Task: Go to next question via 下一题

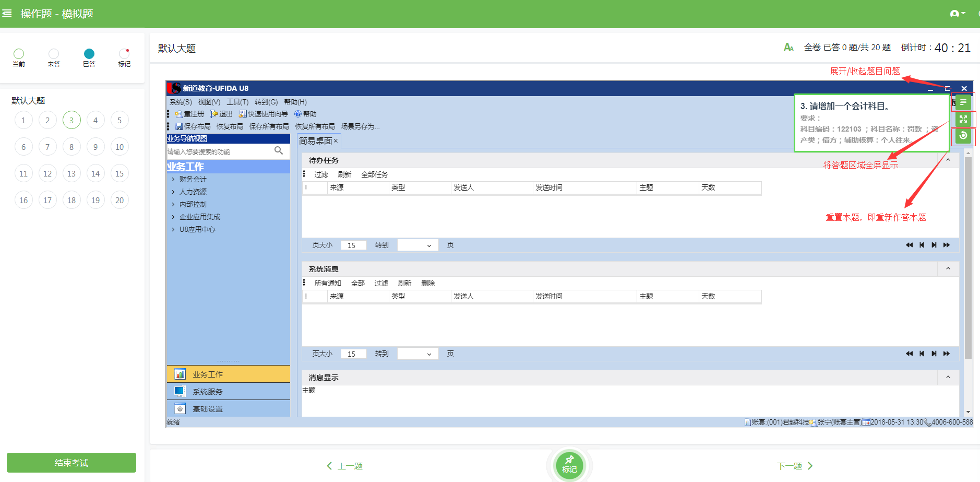Action: pyautogui.click(x=795, y=466)
